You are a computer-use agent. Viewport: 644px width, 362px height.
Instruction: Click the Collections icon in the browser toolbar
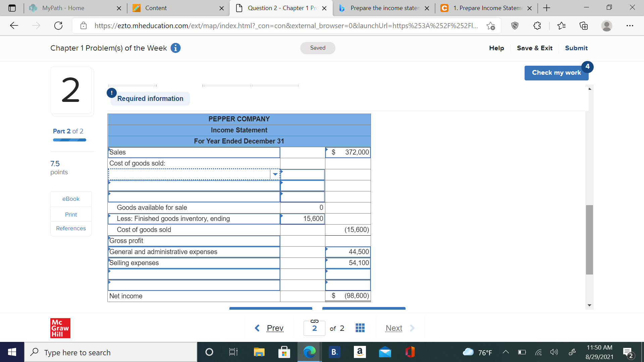coord(584,25)
